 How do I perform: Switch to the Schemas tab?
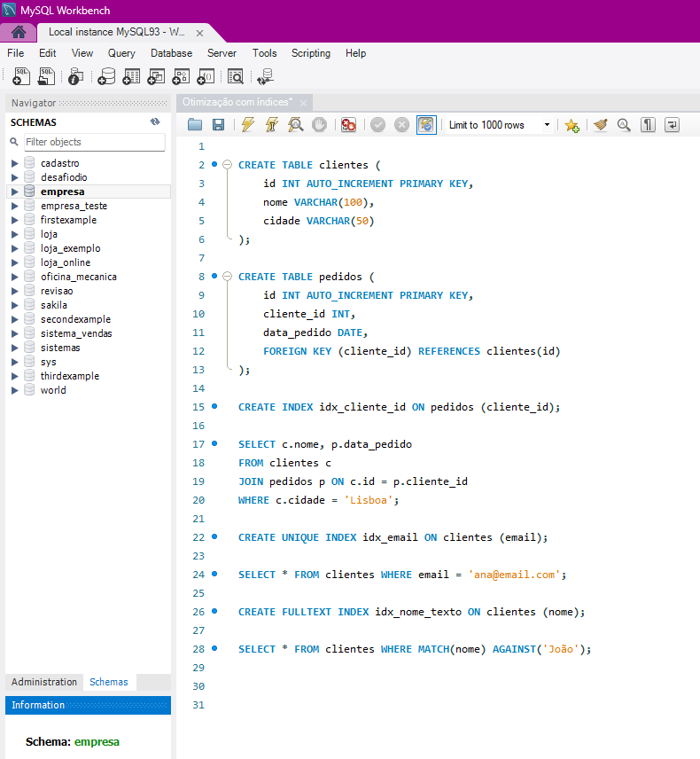109,682
